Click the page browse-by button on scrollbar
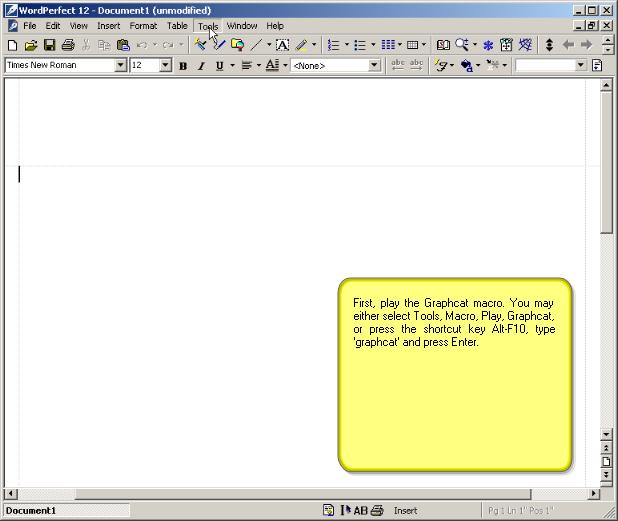The height and width of the screenshot is (521, 618). [x=606, y=461]
